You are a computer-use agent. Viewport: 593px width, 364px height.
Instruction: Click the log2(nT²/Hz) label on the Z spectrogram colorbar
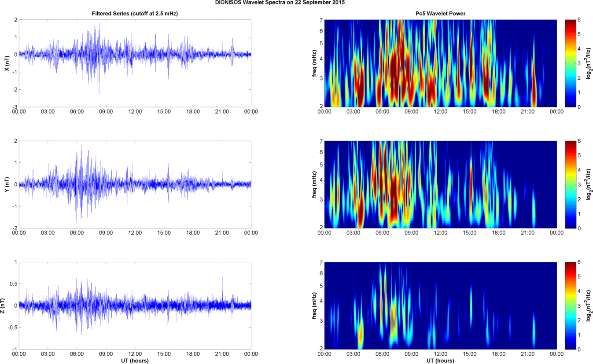(589, 305)
